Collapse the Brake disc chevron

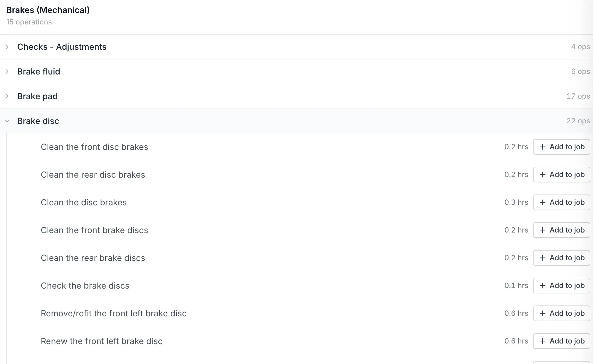(7, 121)
